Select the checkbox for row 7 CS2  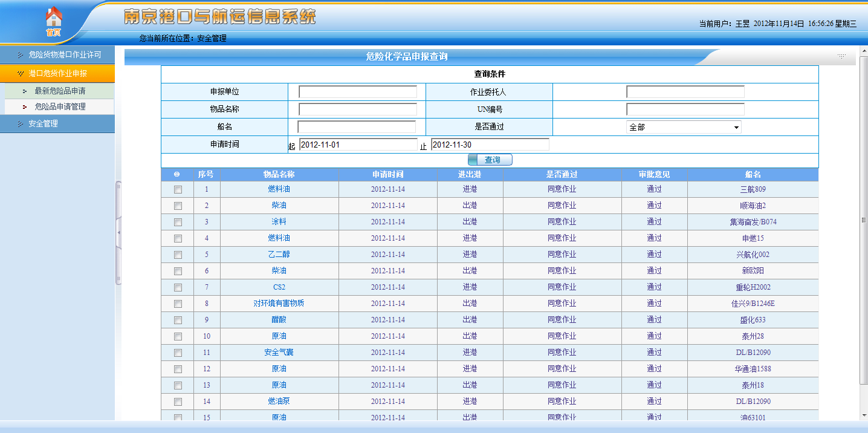[178, 287]
